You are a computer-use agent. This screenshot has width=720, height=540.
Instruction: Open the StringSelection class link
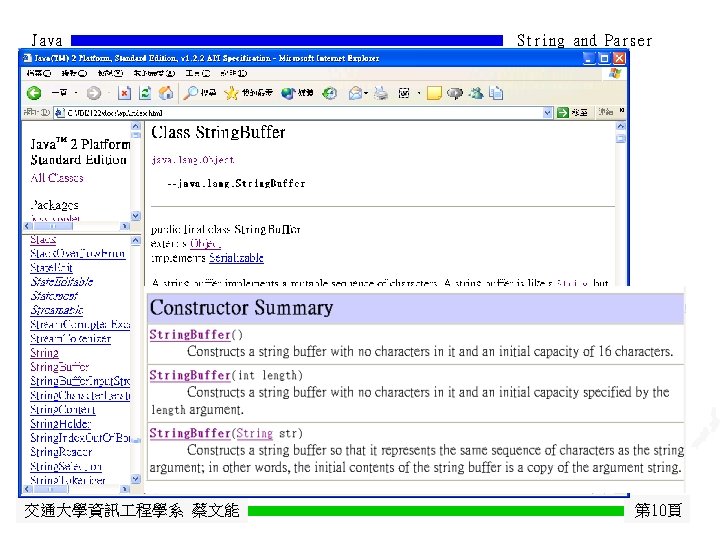pyautogui.click(x=66, y=467)
